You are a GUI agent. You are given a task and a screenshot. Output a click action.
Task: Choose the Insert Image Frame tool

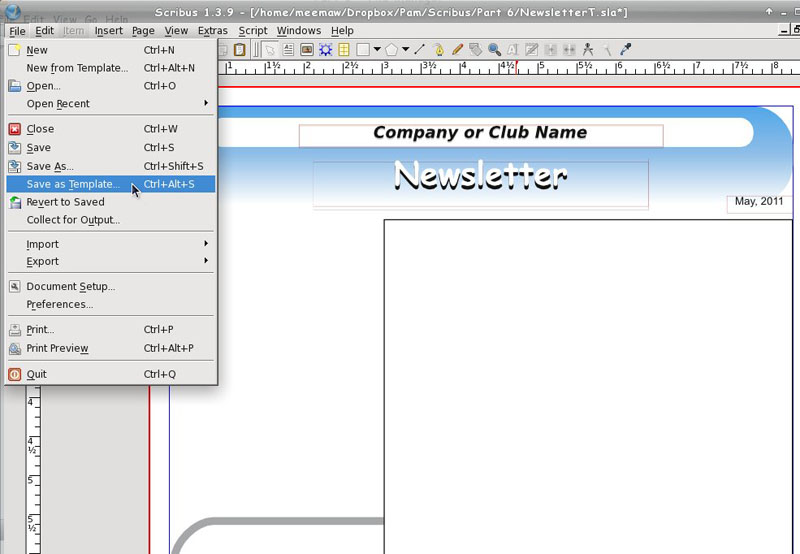tap(307, 50)
